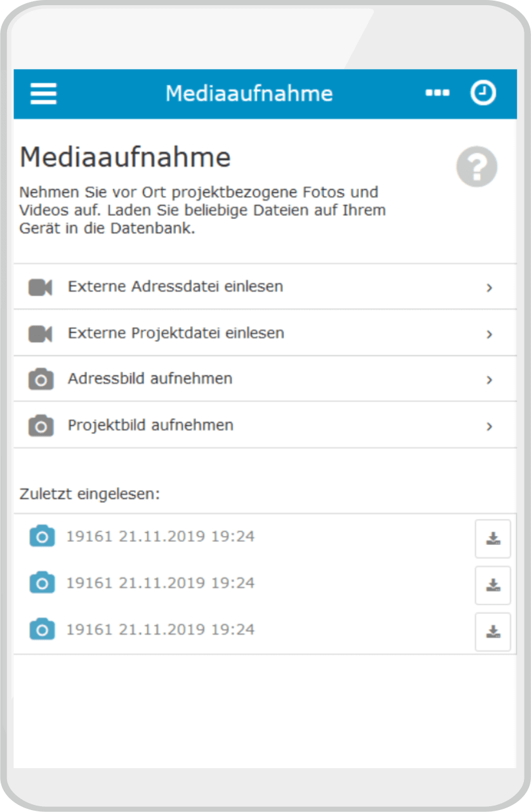Click blue camera icon of third recent entry

(x=43, y=629)
